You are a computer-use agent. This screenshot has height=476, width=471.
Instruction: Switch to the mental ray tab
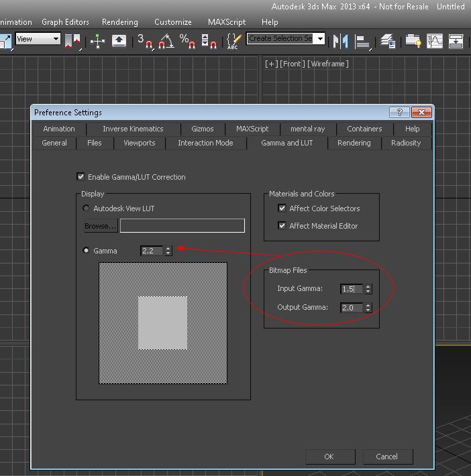tap(307, 129)
